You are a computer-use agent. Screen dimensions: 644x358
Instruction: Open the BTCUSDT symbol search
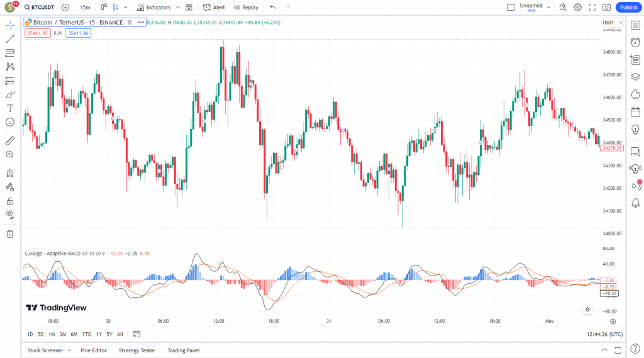(x=40, y=8)
